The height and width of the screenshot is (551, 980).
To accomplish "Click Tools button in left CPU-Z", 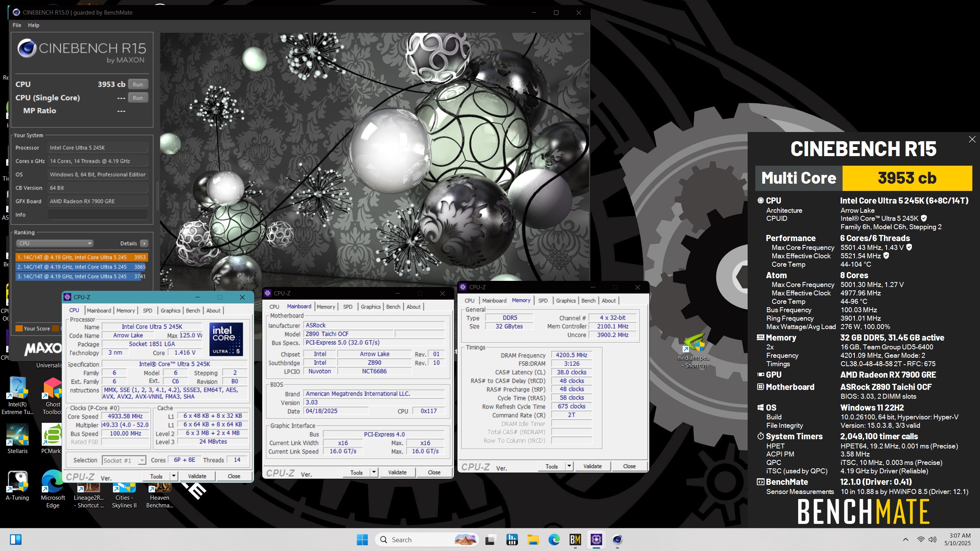I will [x=156, y=476].
